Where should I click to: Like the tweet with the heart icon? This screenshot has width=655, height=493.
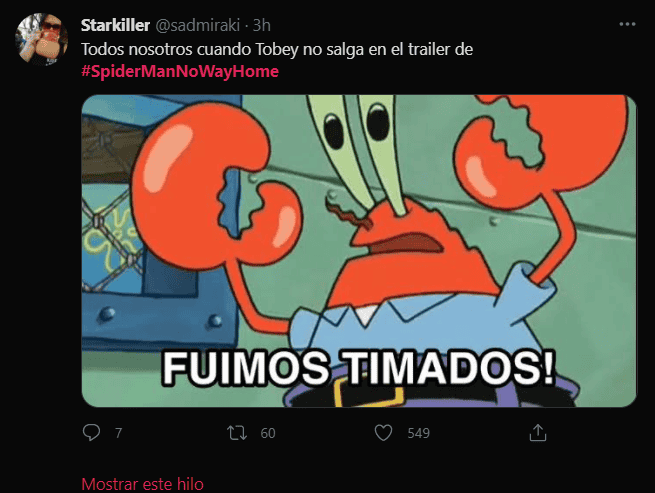click(383, 433)
